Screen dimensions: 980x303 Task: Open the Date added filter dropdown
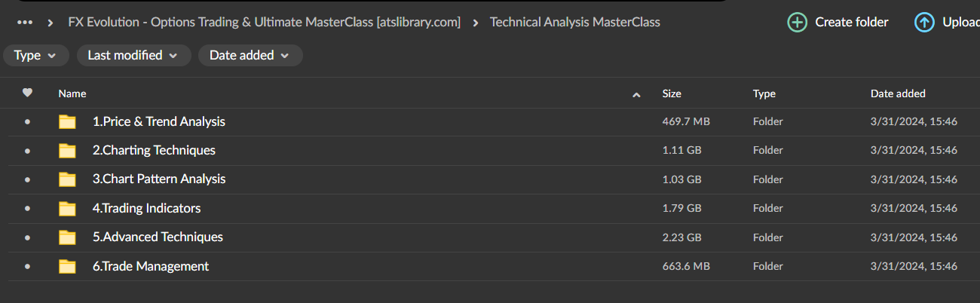tap(250, 55)
